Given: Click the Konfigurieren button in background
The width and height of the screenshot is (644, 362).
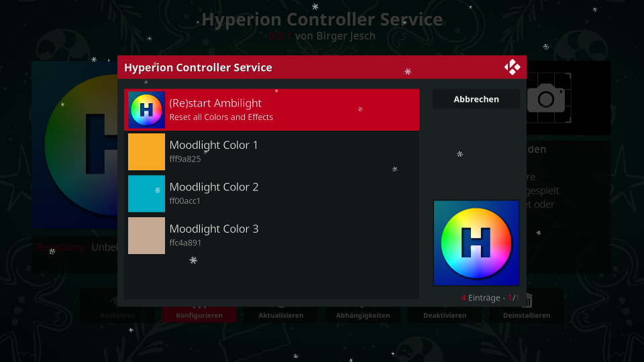Looking at the screenshot, I should click(199, 314).
